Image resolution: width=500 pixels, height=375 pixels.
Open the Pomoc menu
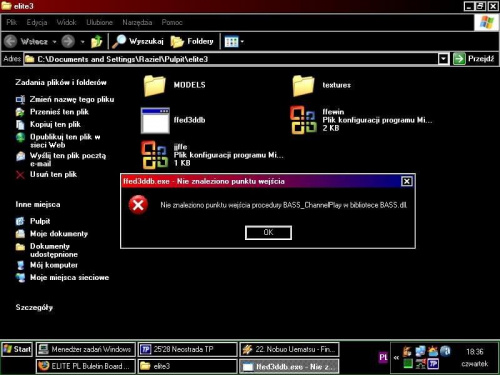pyautogui.click(x=172, y=22)
